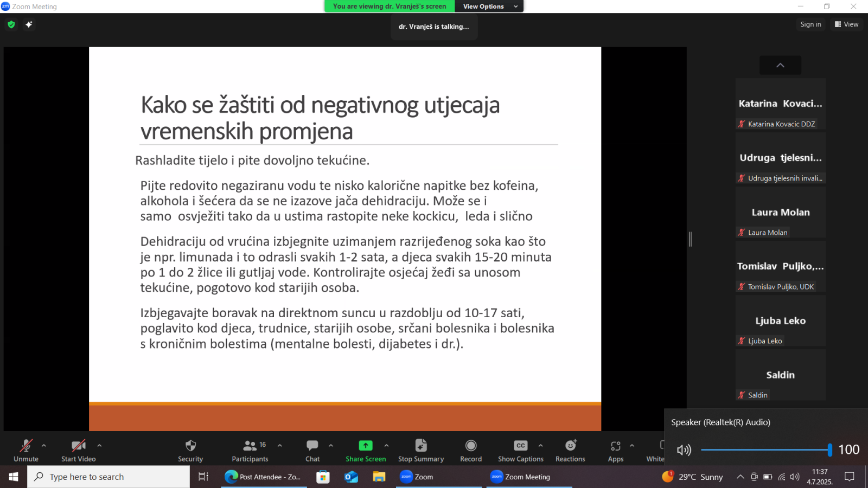The image size is (868, 488).
Task: Open Wi-Fi network tray icon
Action: click(781, 477)
